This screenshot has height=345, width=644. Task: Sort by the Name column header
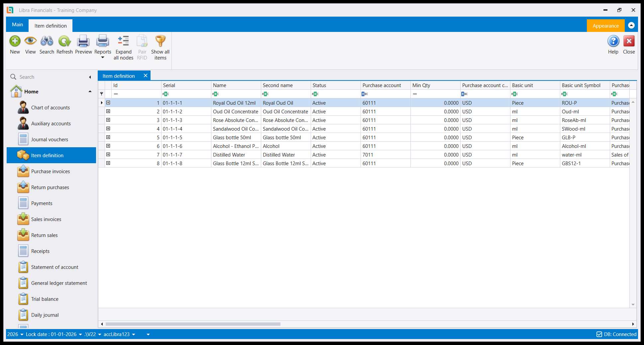tap(236, 85)
